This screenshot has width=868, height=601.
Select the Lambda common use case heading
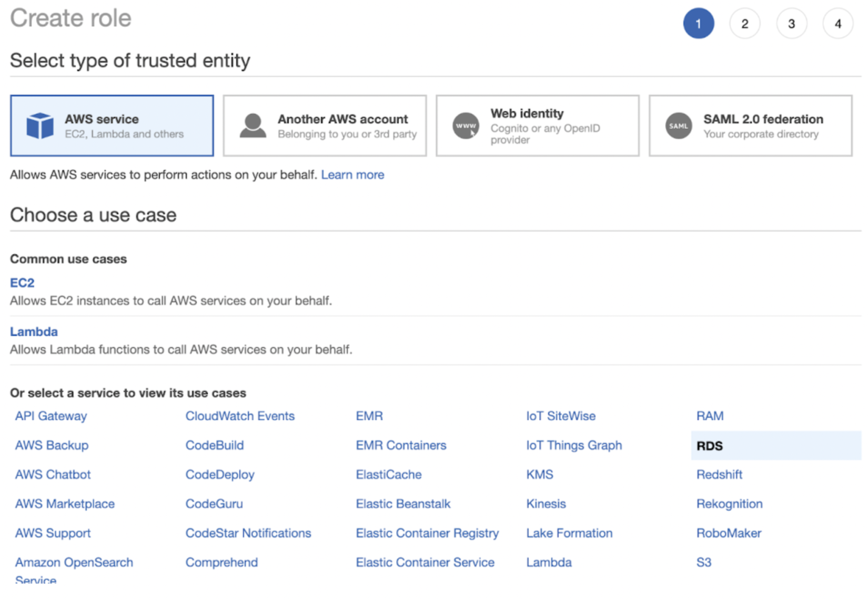tap(34, 332)
